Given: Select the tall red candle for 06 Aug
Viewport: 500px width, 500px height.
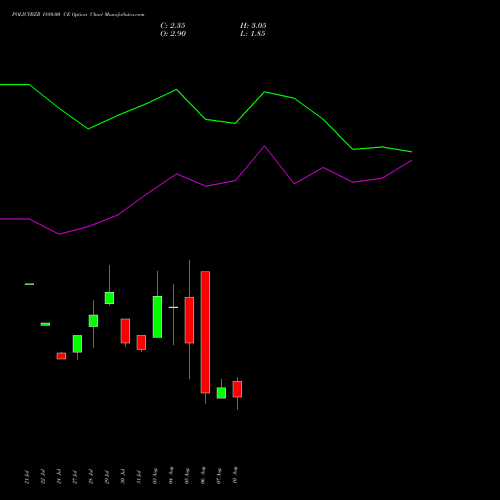Looking at the screenshot, I should [205, 332].
